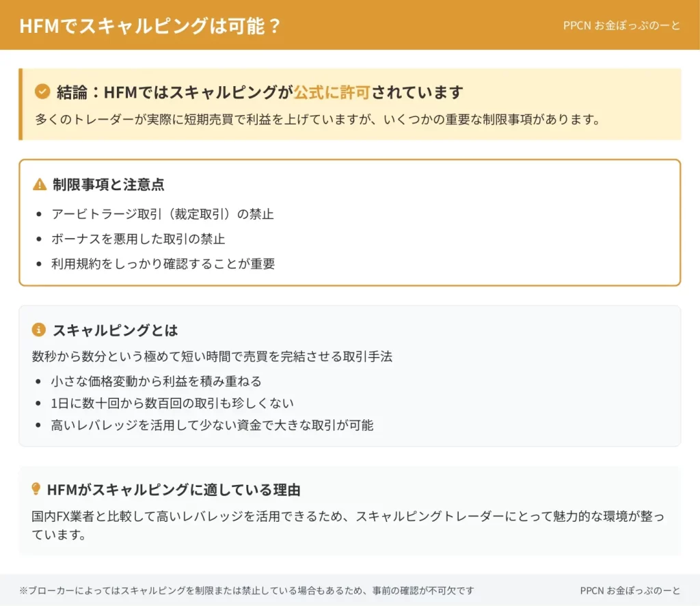Click the warning triangle icon beside 制限事項と注意点
The width and height of the screenshot is (700, 606).
(40, 184)
